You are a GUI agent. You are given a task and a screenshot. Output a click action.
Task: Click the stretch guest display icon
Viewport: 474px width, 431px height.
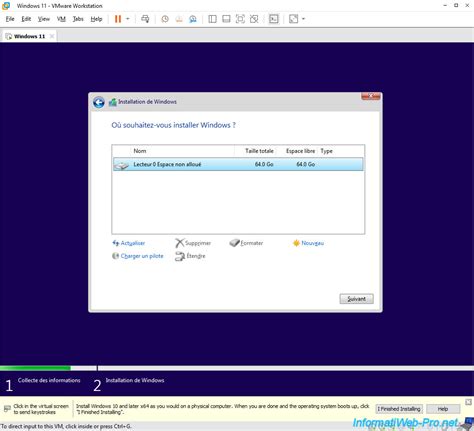294,19
